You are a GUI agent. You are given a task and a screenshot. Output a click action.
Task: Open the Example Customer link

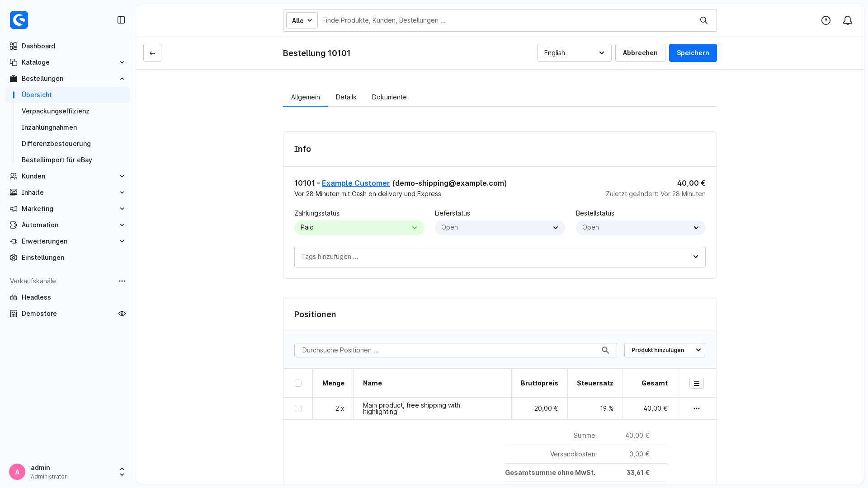click(356, 183)
